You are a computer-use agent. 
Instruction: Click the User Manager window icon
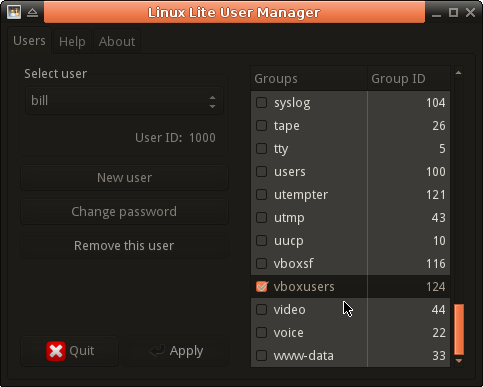click(x=14, y=12)
